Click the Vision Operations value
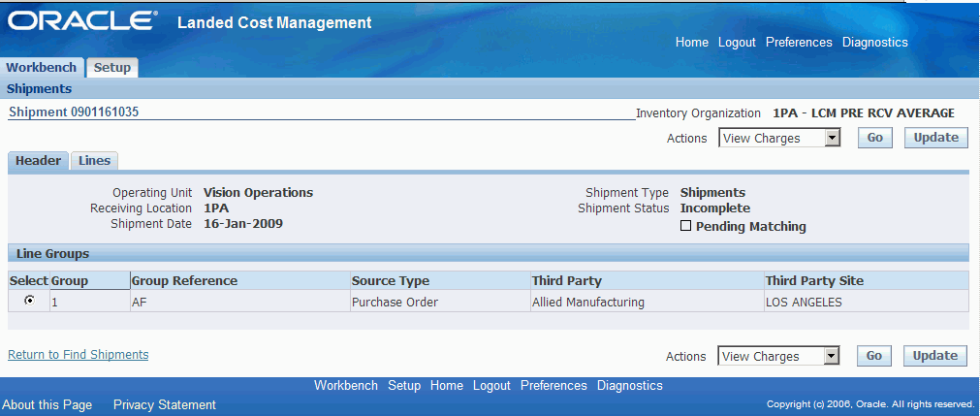 [x=258, y=193]
